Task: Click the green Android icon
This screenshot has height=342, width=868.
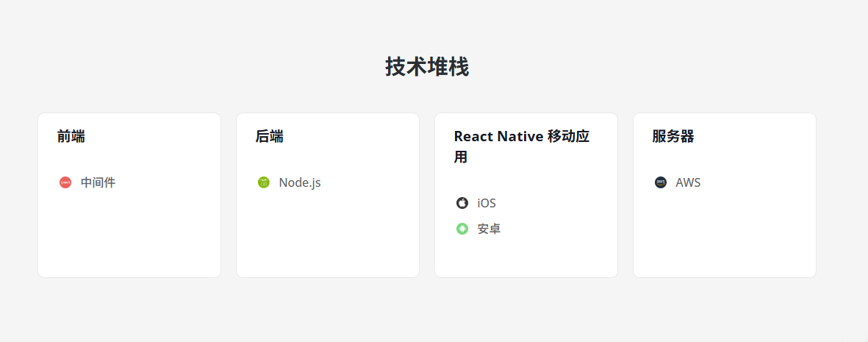Action: coord(462,229)
